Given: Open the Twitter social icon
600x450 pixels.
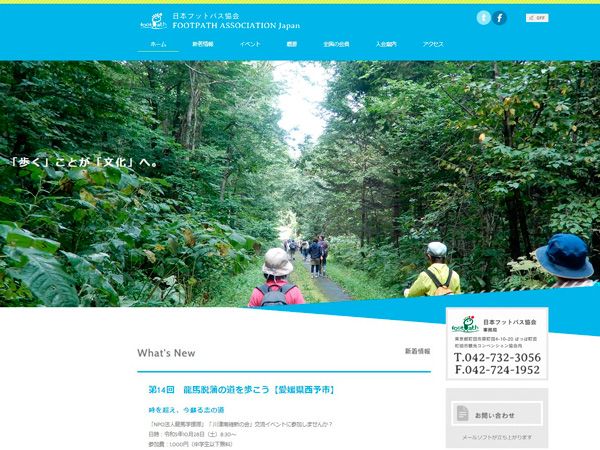Looking at the screenshot, I should click(483, 18).
